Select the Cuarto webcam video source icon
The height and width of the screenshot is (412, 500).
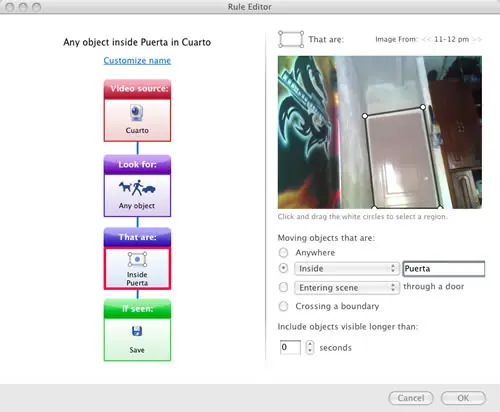coord(137,113)
